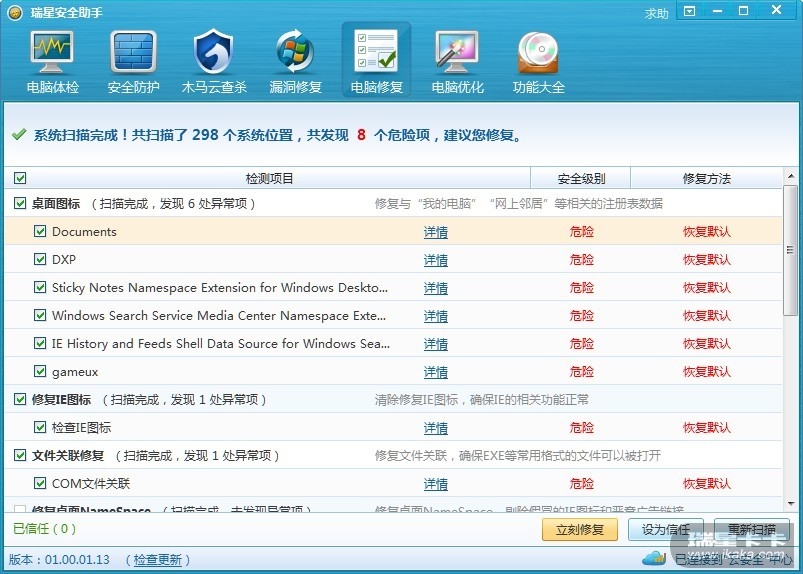The image size is (803, 574).
Task: Open 详情 for IE History and Feeds
Action: coord(436,344)
